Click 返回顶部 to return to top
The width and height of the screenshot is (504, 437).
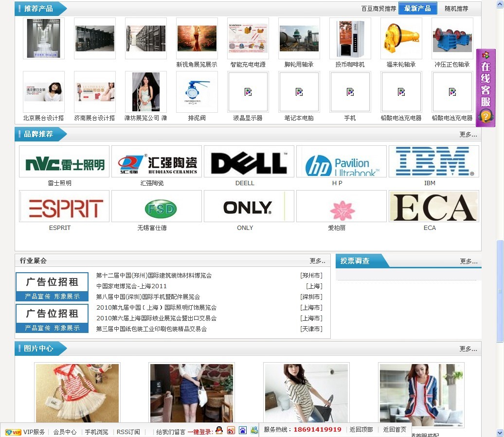(361, 430)
